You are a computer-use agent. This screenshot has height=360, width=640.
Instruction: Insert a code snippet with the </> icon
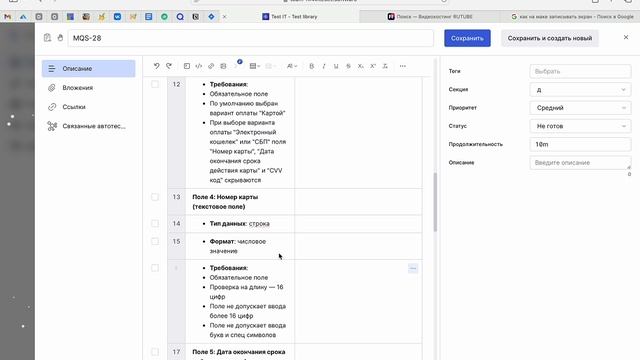click(x=199, y=66)
